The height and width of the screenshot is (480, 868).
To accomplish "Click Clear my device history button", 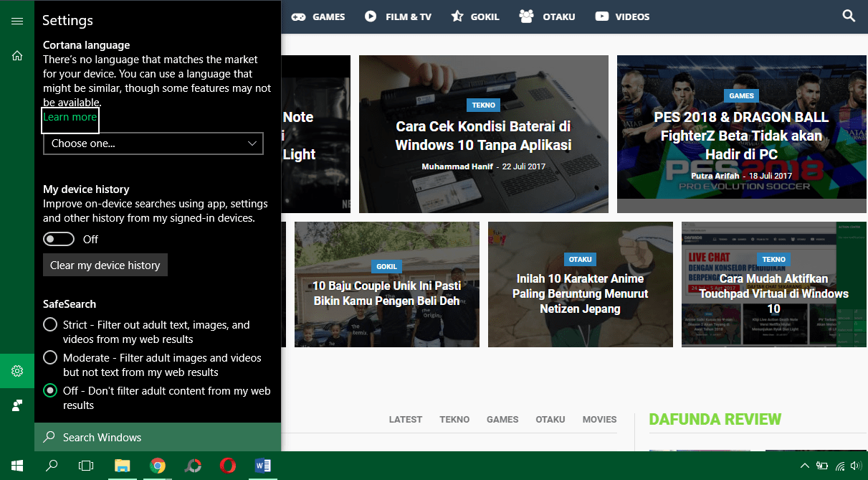I will coord(105,265).
